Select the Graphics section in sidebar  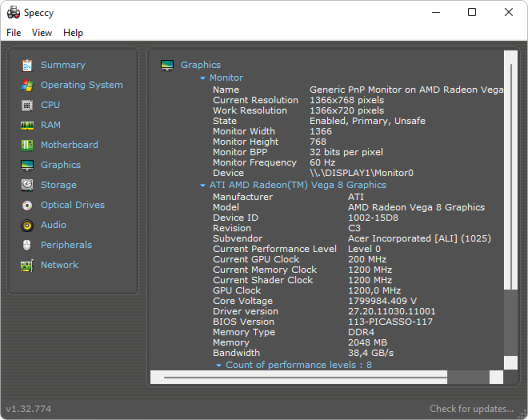61,165
